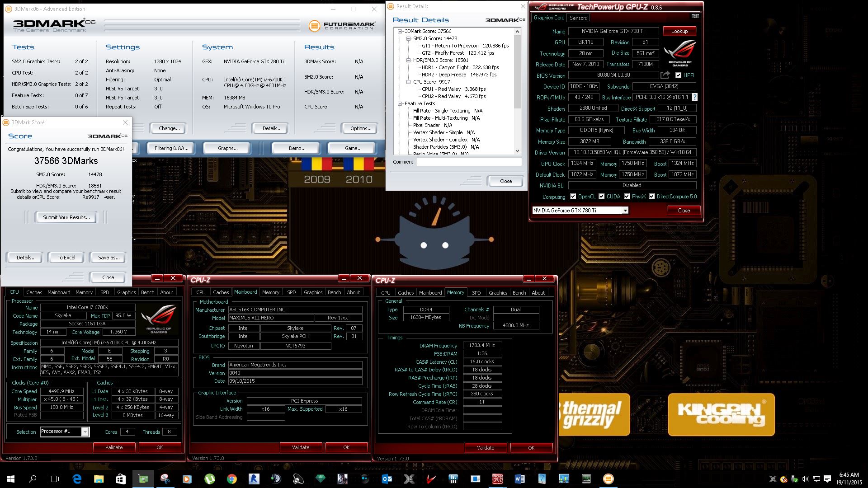Open Bench tab in left CPU-Z window
The height and width of the screenshot is (488, 868).
pos(147,292)
